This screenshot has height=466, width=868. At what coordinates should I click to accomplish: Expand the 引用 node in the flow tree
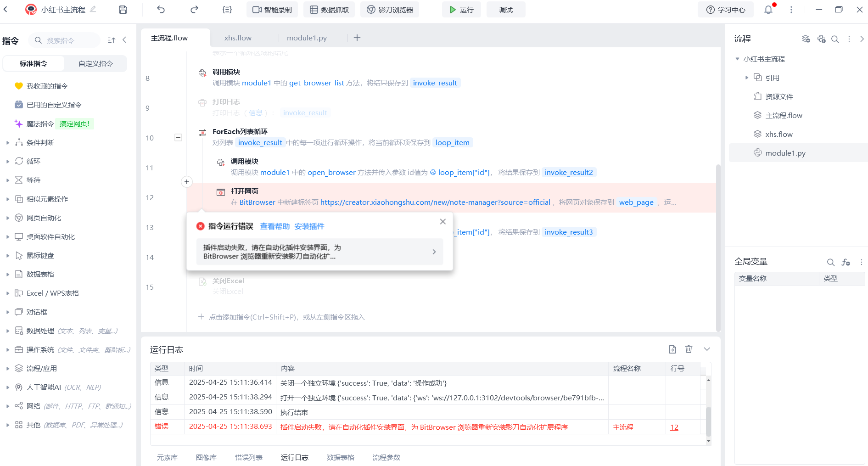(747, 78)
